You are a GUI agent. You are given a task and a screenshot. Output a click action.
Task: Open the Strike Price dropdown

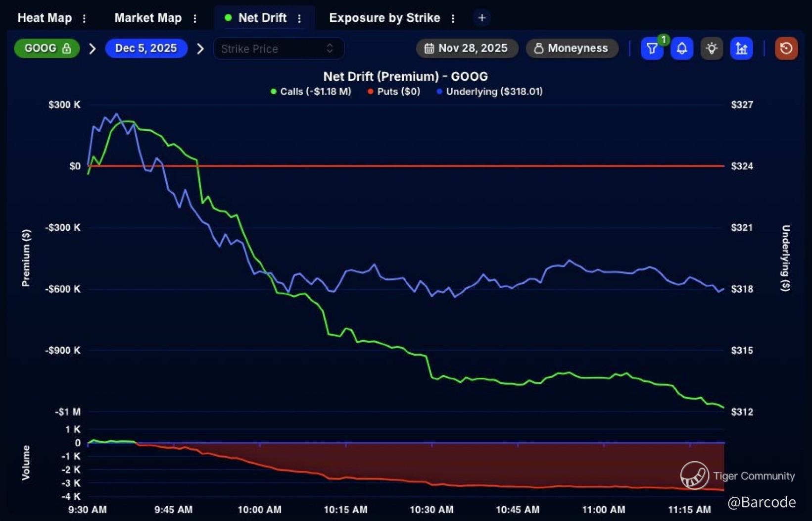[x=279, y=49]
